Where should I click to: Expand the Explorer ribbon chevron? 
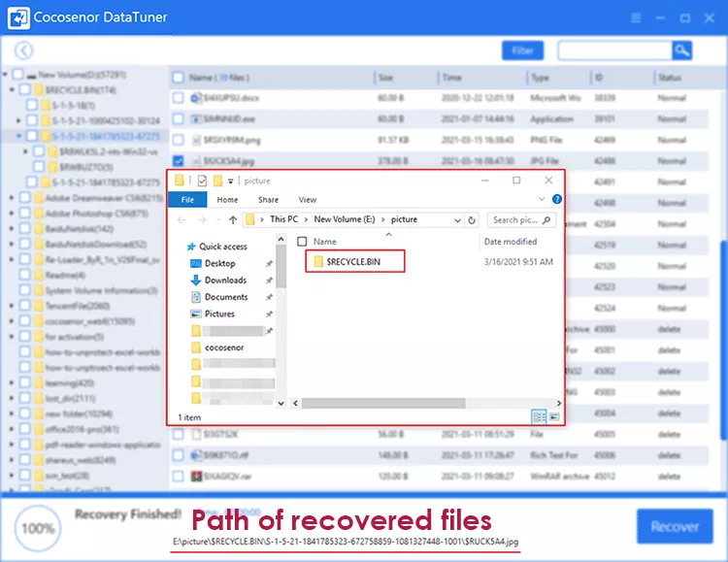click(x=542, y=199)
